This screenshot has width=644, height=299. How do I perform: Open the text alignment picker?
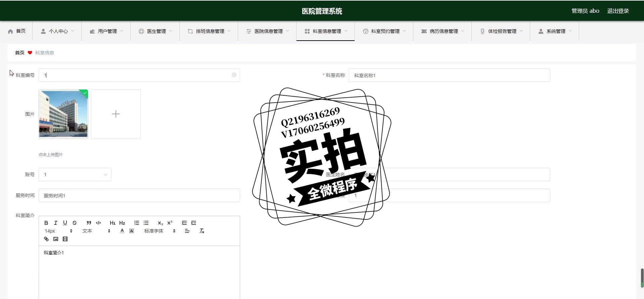point(187,231)
